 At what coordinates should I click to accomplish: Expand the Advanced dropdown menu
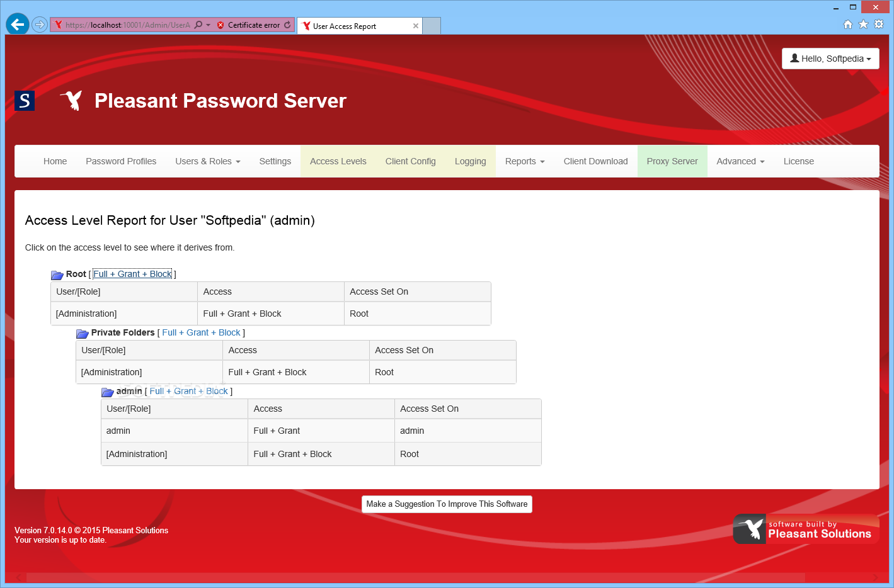pyautogui.click(x=740, y=161)
